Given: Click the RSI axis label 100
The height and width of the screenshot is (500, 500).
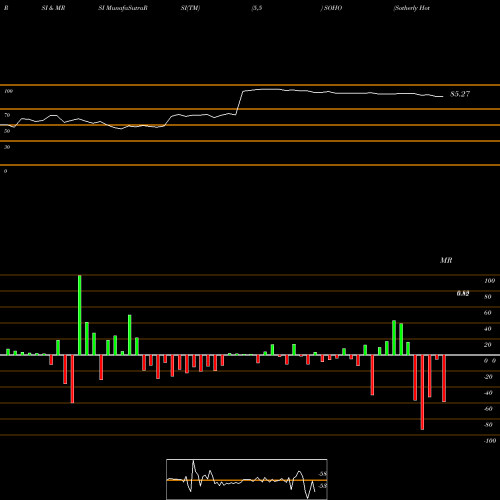Looking at the screenshot, I should (x=9, y=91).
